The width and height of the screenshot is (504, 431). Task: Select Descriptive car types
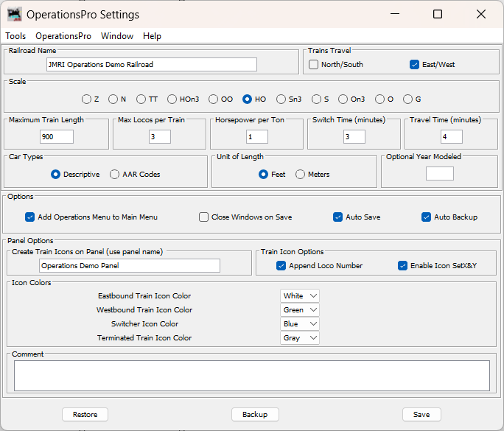[55, 174]
